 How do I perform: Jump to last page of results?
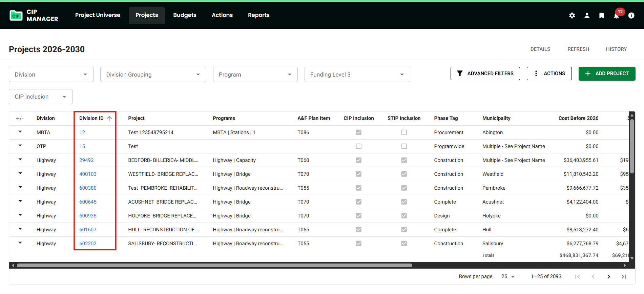pos(624,277)
